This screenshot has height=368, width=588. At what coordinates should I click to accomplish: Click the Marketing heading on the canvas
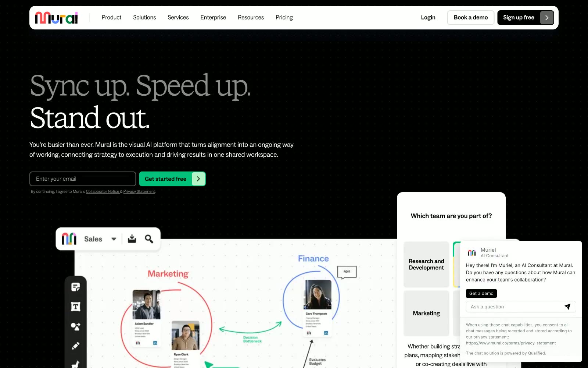click(x=168, y=274)
